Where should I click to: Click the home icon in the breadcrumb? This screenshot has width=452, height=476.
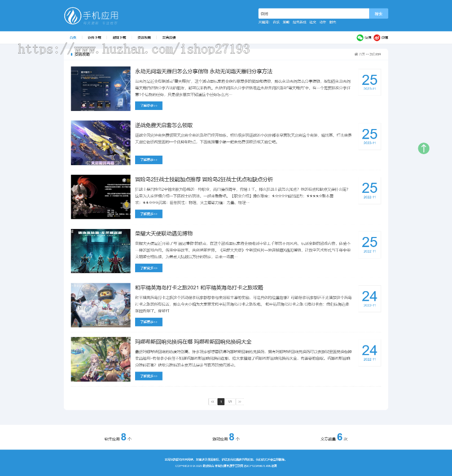tap(356, 54)
